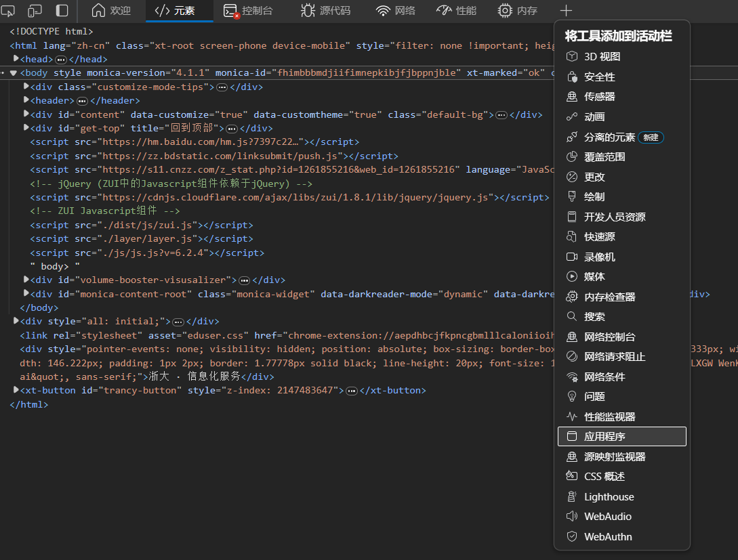Select 网络条件 in the tools menu
This screenshot has height=560, width=738.
[621, 376]
